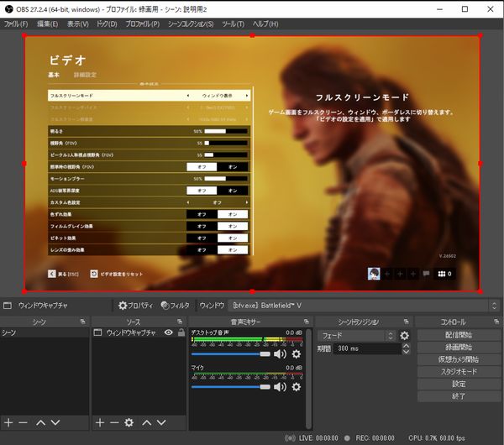Image resolution: width=504 pixels, height=445 pixels.
Task: Open the 表示(V) menu
Action: (x=78, y=24)
